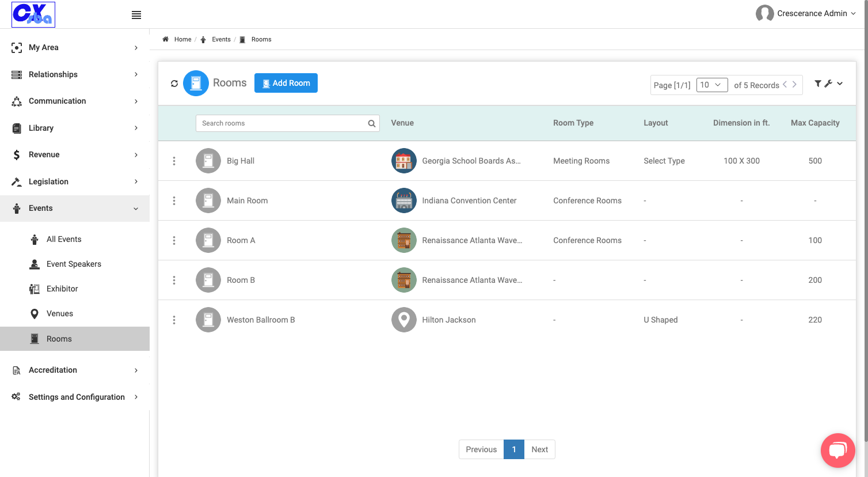Follow the Events breadcrumb link
The width and height of the screenshot is (868, 477).
pos(221,39)
